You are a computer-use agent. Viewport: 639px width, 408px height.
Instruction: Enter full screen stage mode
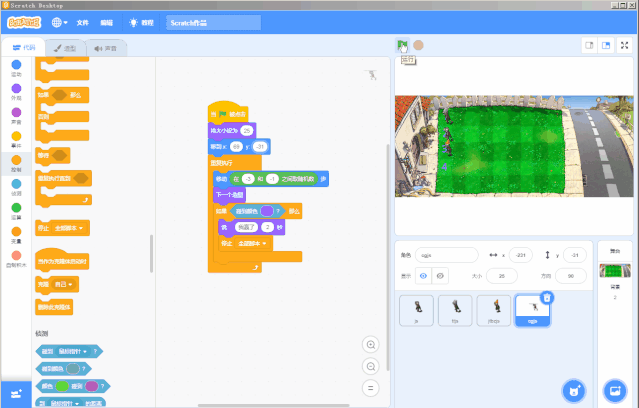tap(624, 45)
